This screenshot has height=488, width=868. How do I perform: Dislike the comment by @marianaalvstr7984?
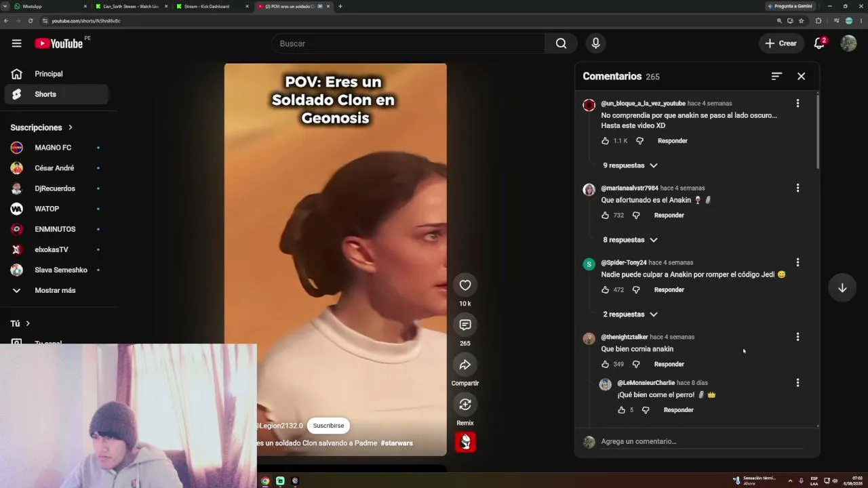[x=636, y=216]
